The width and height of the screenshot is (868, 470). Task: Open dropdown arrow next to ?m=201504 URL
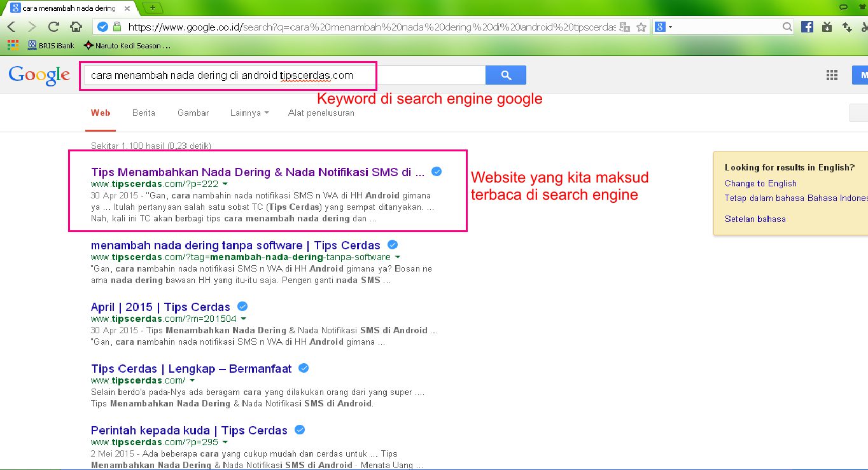click(244, 319)
